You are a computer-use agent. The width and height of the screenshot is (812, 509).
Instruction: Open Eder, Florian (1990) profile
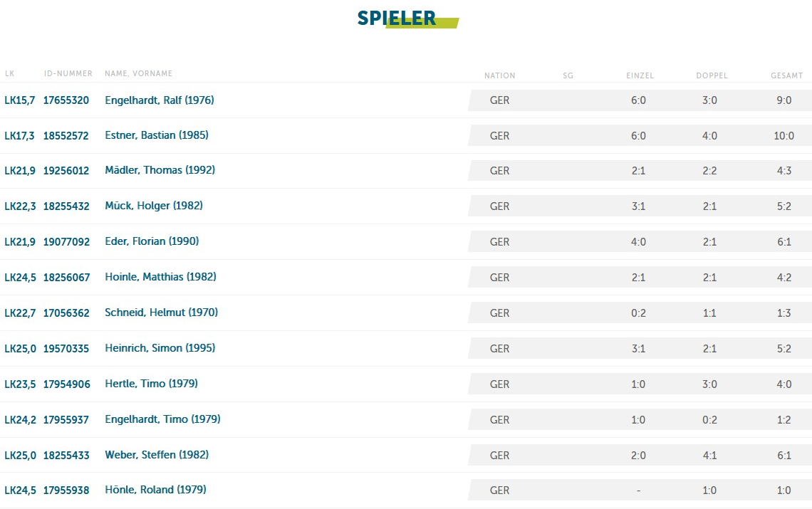pyautogui.click(x=151, y=241)
